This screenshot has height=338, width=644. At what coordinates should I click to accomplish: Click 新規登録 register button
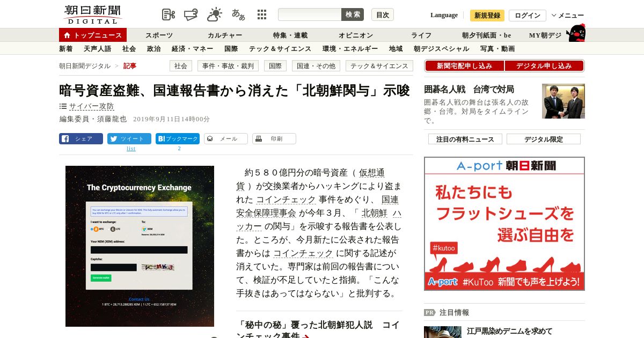[x=487, y=16]
